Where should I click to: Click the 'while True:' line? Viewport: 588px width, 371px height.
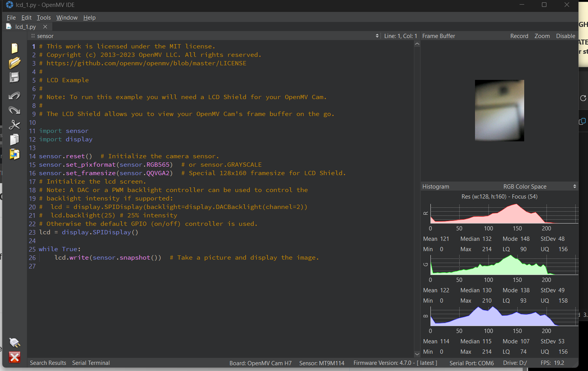(x=60, y=249)
